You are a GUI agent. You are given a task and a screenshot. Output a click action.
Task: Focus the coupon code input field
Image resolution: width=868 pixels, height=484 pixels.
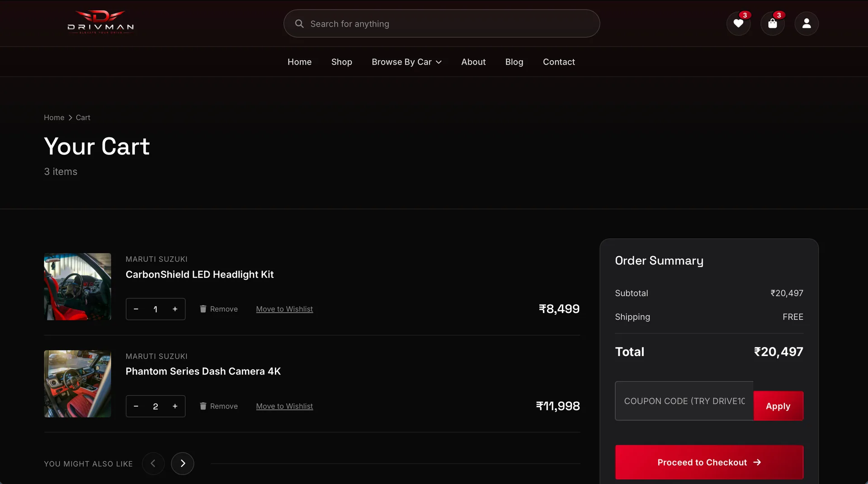tap(684, 401)
